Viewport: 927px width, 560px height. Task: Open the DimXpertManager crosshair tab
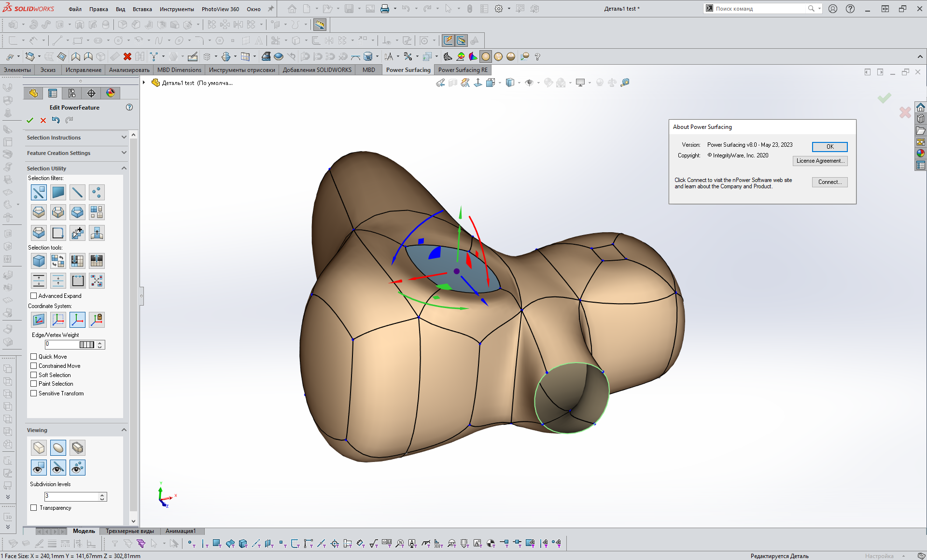[x=91, y=93]
